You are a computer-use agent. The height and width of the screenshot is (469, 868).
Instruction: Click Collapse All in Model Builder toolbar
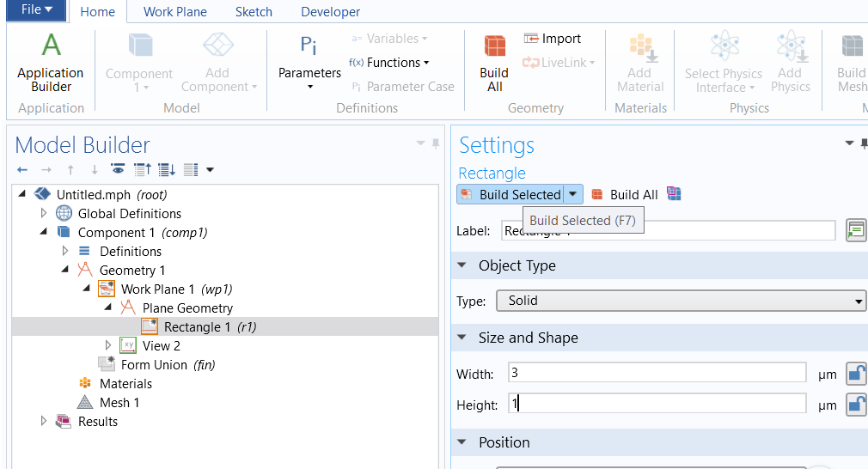[x=143, y=169]
